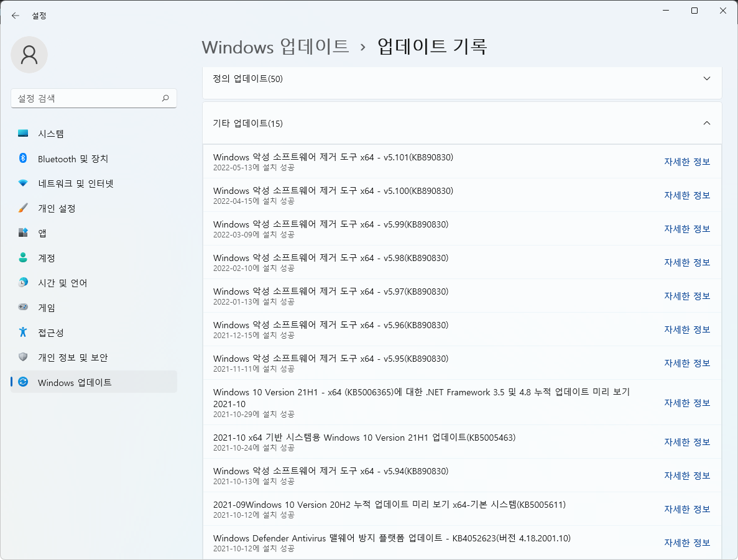
Task: Open 자세한 정보 for v5.97 removal tool
Action: pos(686,296)
